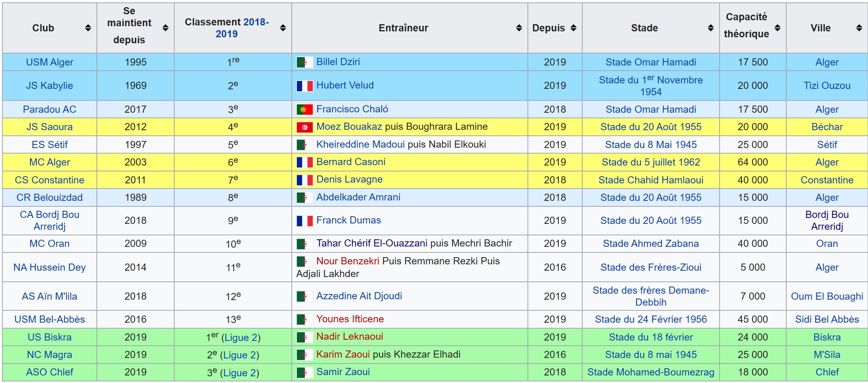Follow the Paradou AC link

tap(50, 110)
